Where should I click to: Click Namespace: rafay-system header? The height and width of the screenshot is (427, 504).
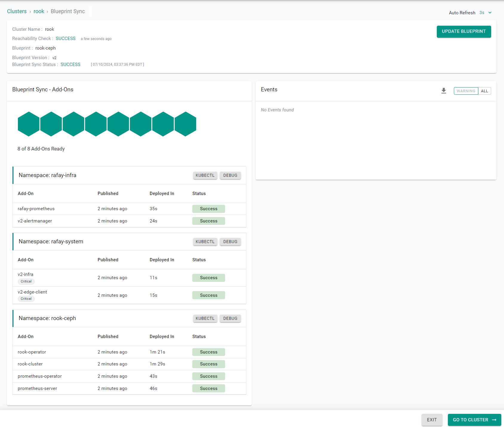pyautogui.click(x=51, y=242)
